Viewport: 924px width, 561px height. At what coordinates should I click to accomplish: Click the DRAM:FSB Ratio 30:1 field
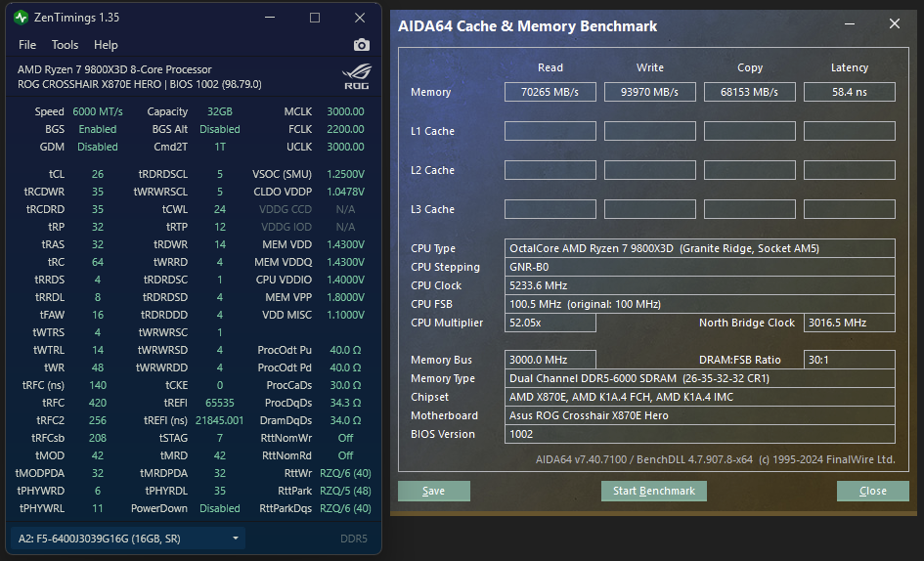(849, 360)
